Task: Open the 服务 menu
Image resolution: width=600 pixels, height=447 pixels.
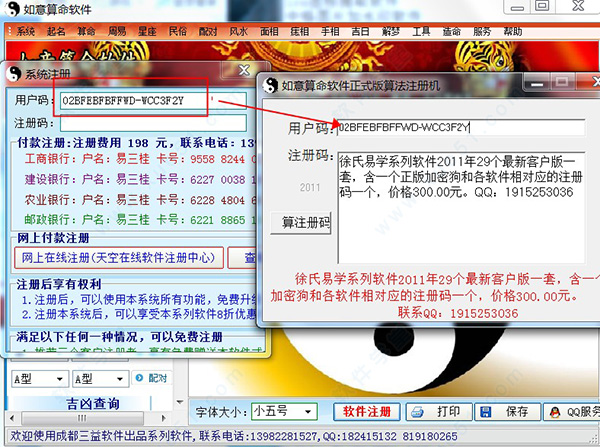Action: point(482,31)
